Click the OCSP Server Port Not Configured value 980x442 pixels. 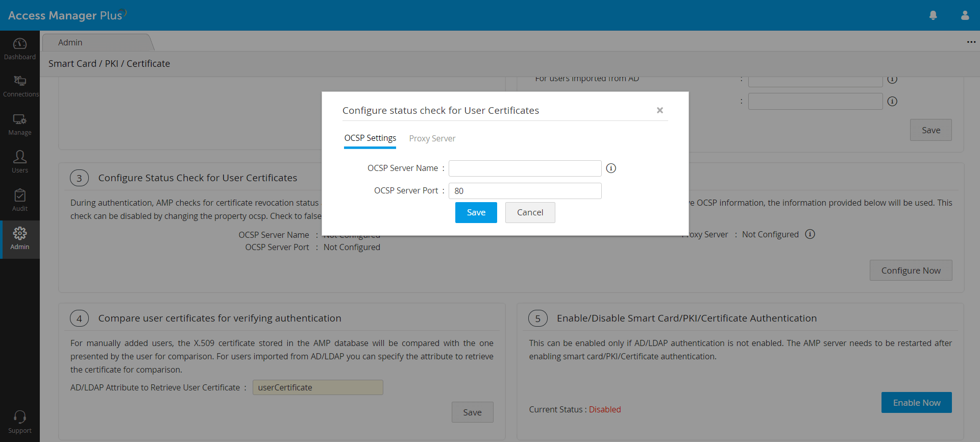(352, 247)
